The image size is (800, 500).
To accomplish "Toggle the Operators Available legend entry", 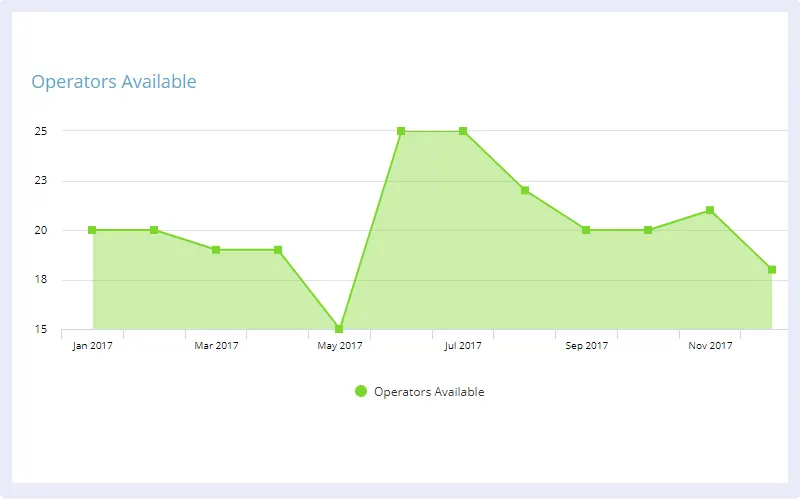I will 419,392.
